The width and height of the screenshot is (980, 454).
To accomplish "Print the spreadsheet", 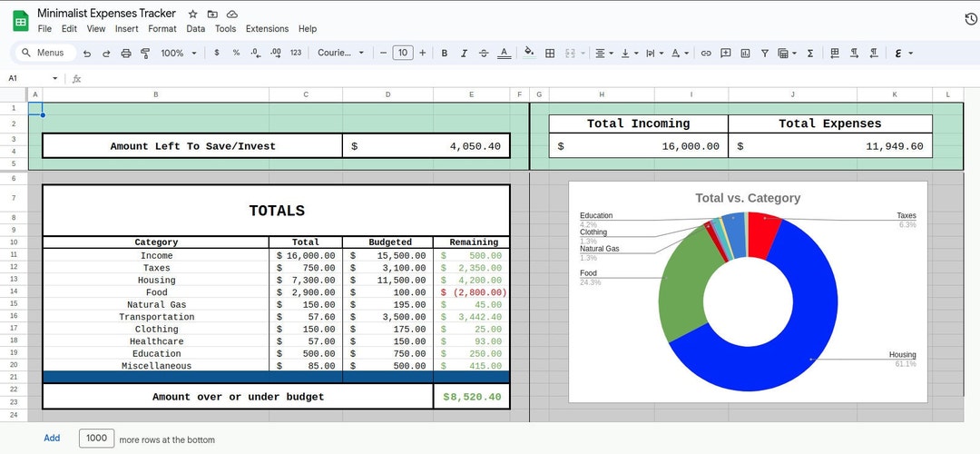I will (125, 54).
